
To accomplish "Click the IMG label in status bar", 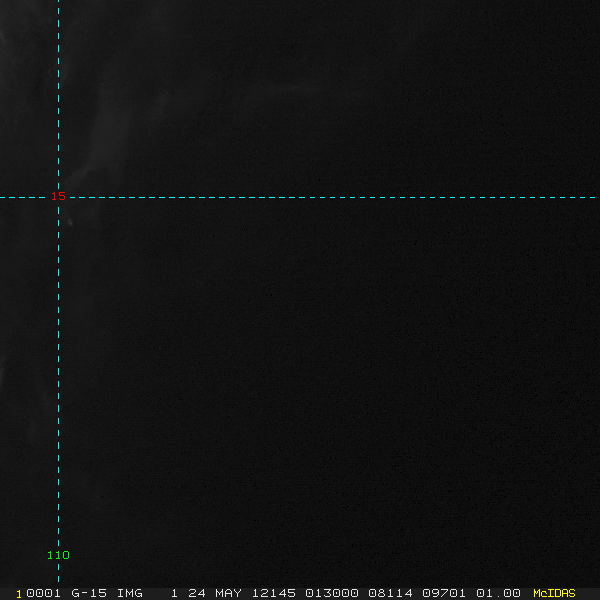I will [130, 593].
